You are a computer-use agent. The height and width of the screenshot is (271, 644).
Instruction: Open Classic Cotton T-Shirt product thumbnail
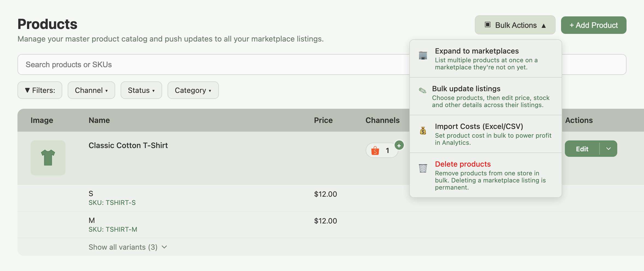point(48,158)
